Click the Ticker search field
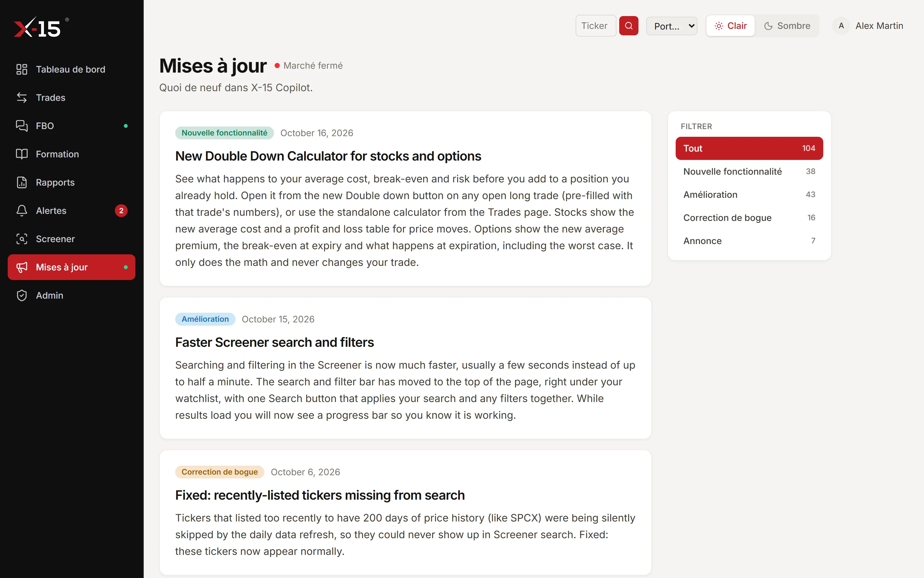 tap(596, 26)
